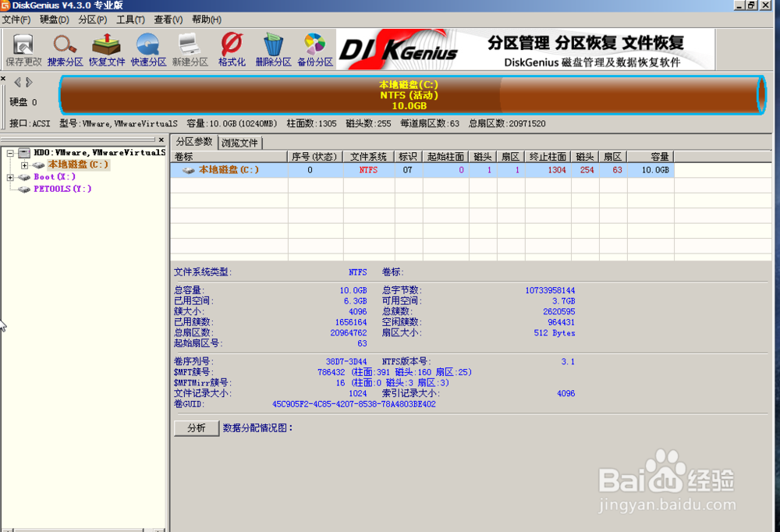Screen dimensions: 780x532
Task: Expand the 本地磁盘 (C:) tree node
Action: (x=24, y=165)
